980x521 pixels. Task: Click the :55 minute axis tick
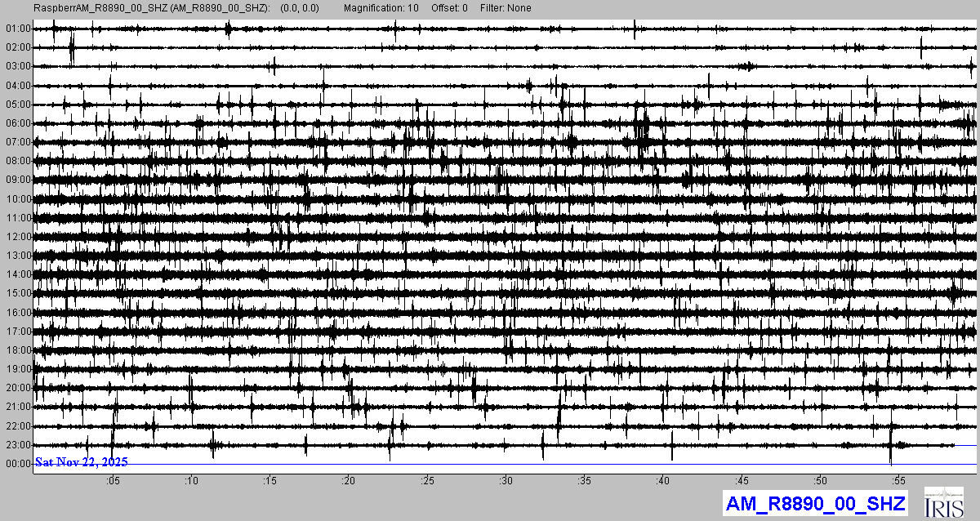tap(899, 481)
